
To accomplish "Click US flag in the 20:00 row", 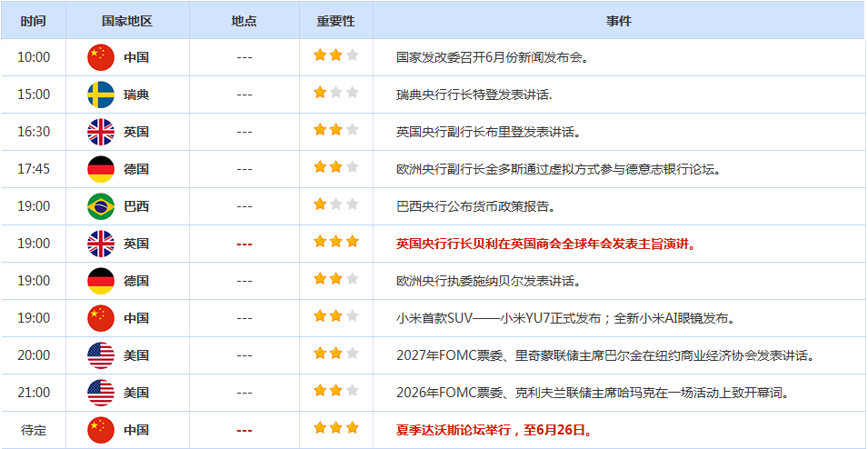I will [101, 354].
